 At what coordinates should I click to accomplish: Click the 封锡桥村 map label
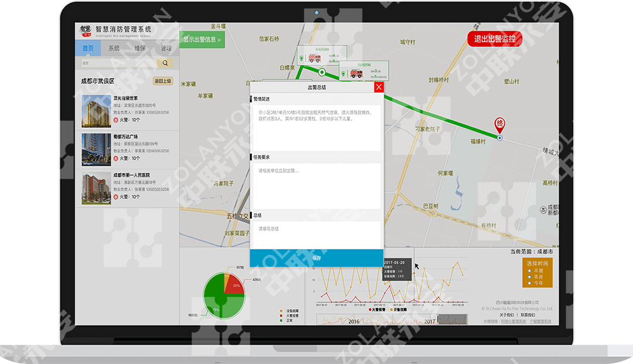[438, 80]
